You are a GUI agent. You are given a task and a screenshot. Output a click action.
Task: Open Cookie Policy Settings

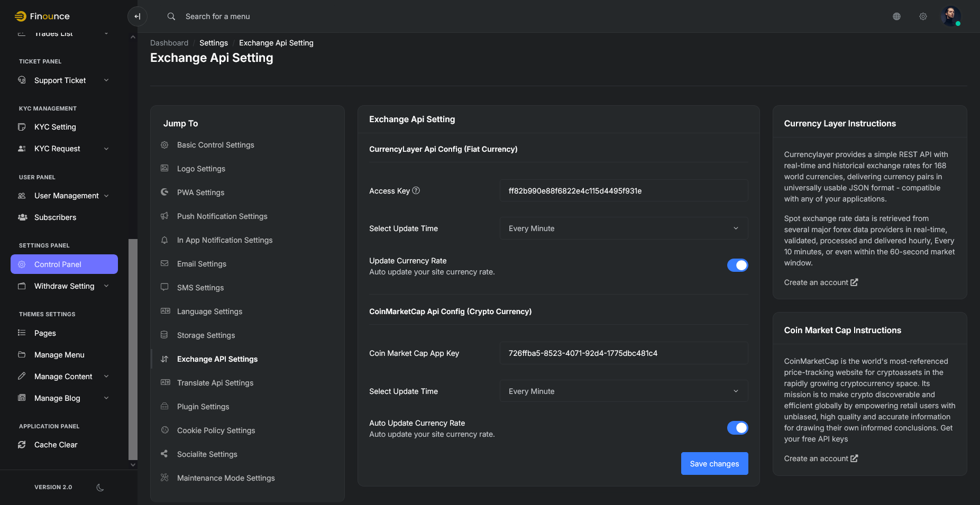216,430
